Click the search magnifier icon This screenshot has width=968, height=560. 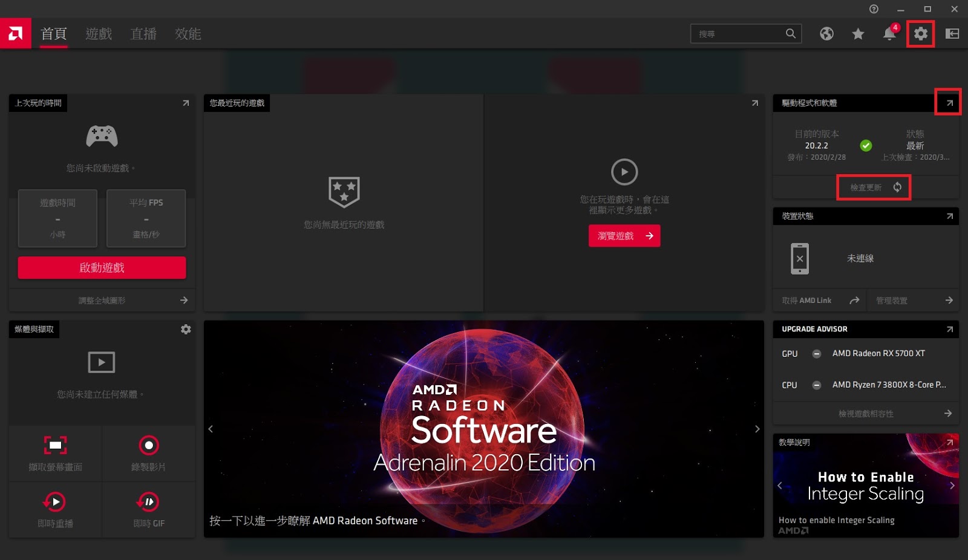(791, 33)
